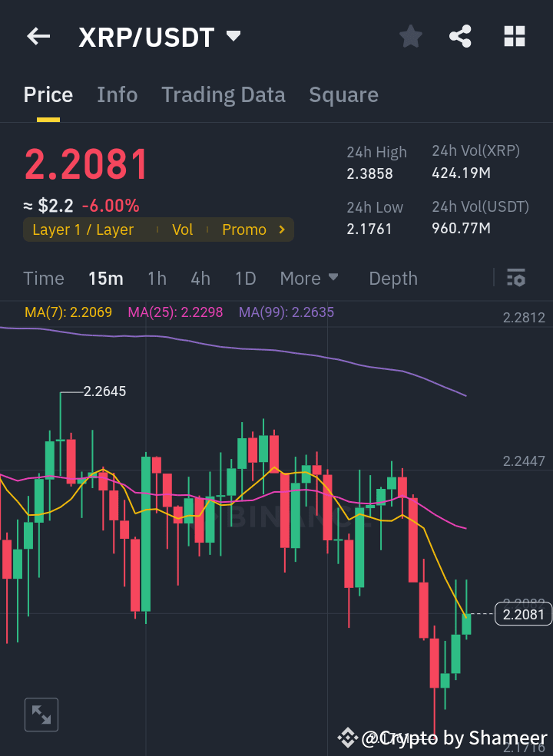This screenshot has height=756, width=553.
Task: Favorite XRP/USDT by tapping the star
Action: [410, 36]
